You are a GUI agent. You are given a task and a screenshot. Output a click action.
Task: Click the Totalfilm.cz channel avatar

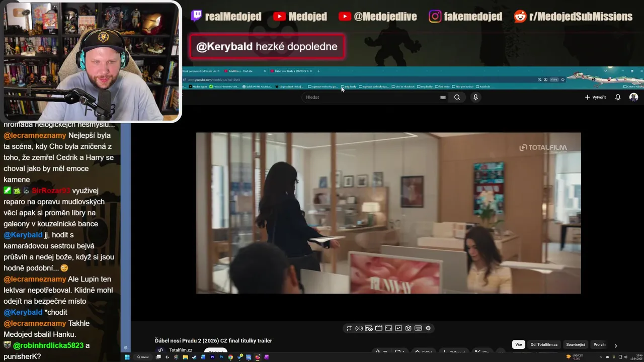click(160, 351)
